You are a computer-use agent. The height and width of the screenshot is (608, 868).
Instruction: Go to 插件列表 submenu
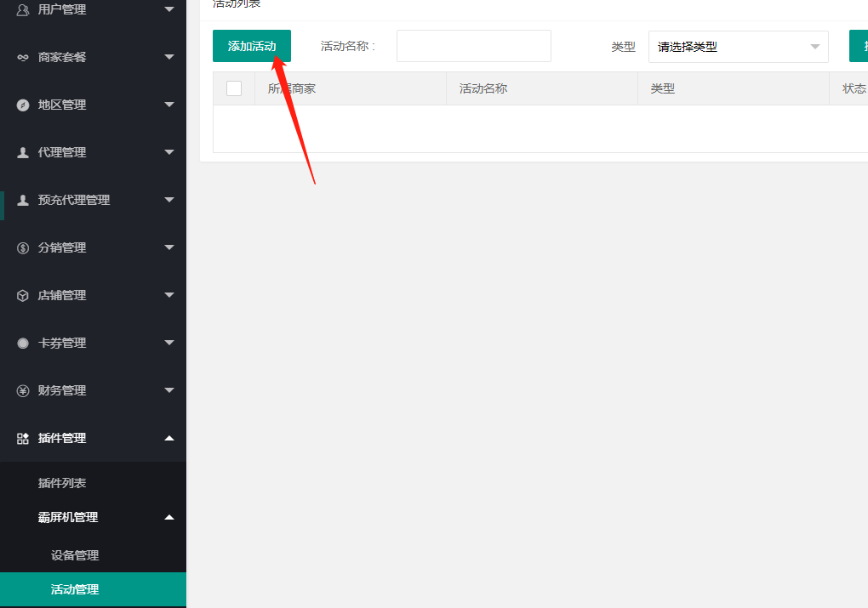pos(93,483)
